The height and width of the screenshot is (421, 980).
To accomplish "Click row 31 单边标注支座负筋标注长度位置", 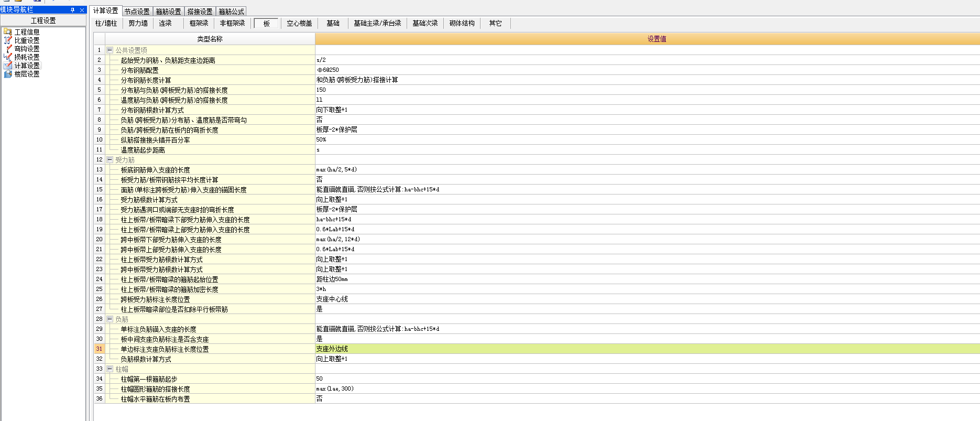I will tap(210, 349).
